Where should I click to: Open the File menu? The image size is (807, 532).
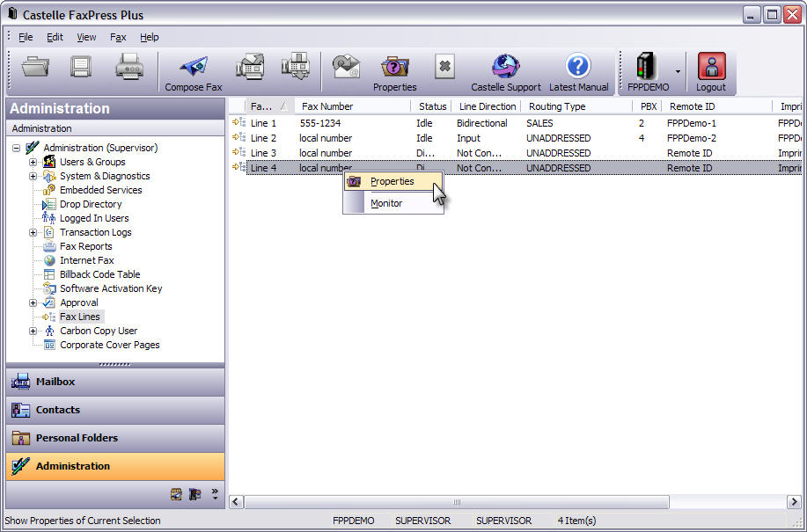click(x=26, y=37)
